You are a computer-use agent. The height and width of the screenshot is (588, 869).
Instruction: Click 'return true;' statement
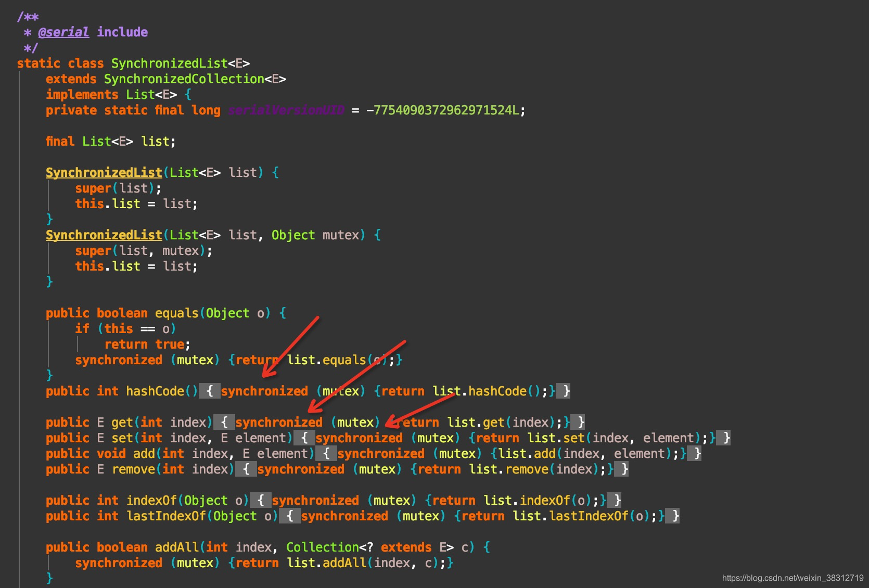coord(148,344)
